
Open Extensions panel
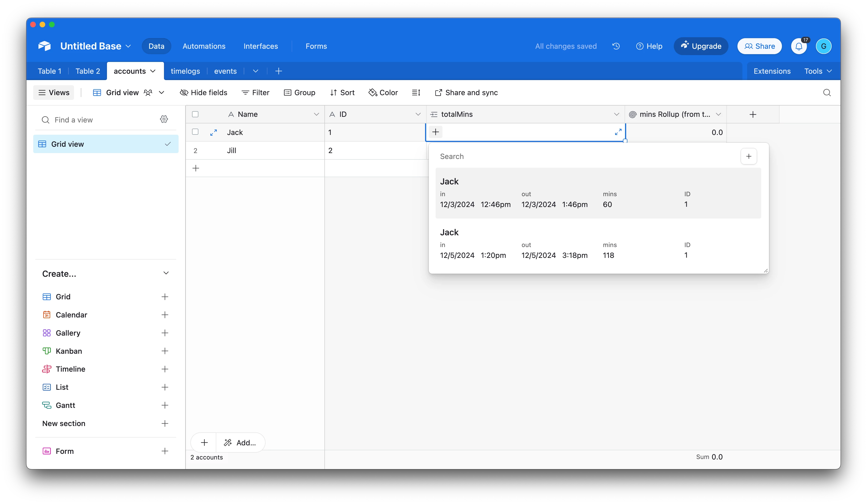(772, 71)
